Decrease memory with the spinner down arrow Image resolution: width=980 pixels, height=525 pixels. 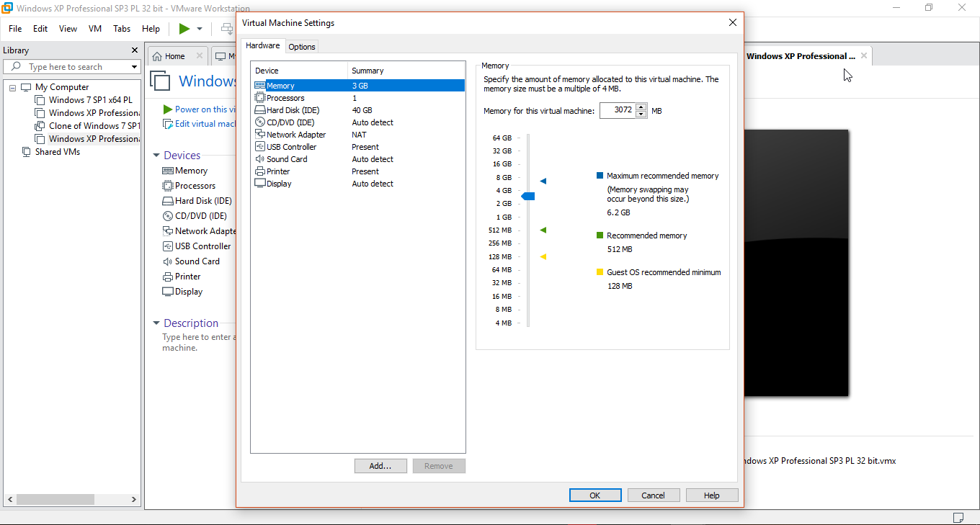pyautogui.click(x=641, y=115)
